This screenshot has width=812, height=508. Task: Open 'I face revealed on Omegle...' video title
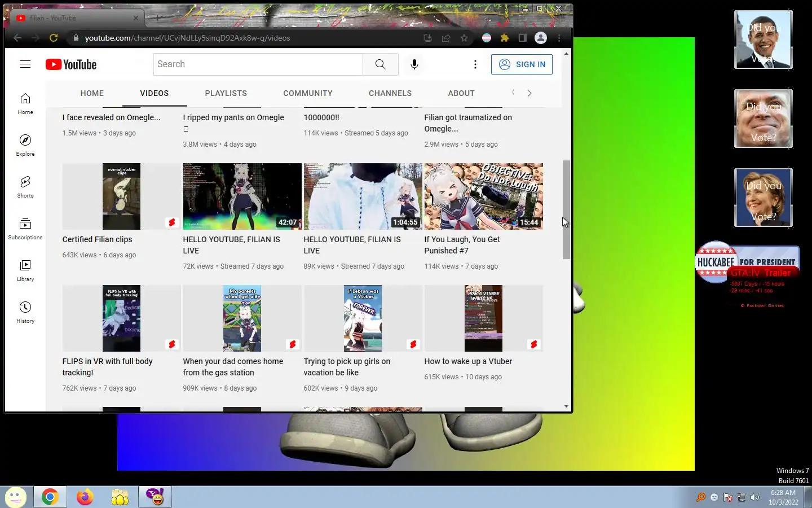click(x=112, y=117)
